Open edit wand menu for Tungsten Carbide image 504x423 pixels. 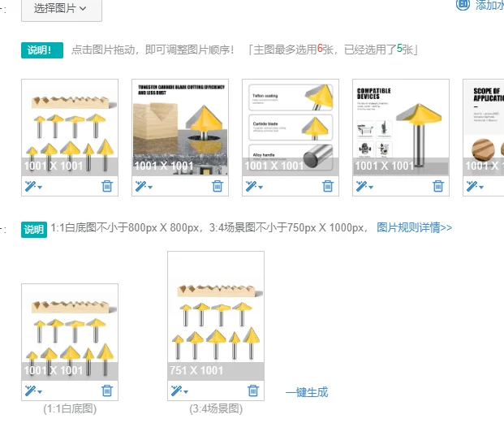pos(144,186)
